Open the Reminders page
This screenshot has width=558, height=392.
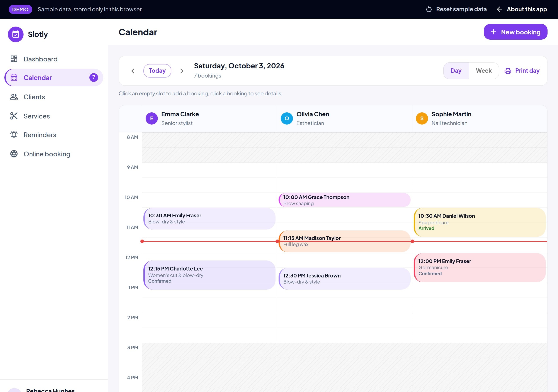tap(54, 135)
